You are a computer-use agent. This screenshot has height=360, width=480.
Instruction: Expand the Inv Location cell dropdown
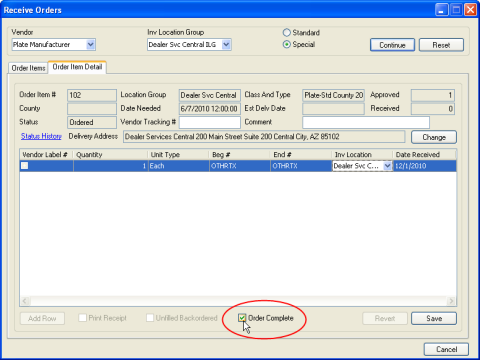click(x=387, y=166)
